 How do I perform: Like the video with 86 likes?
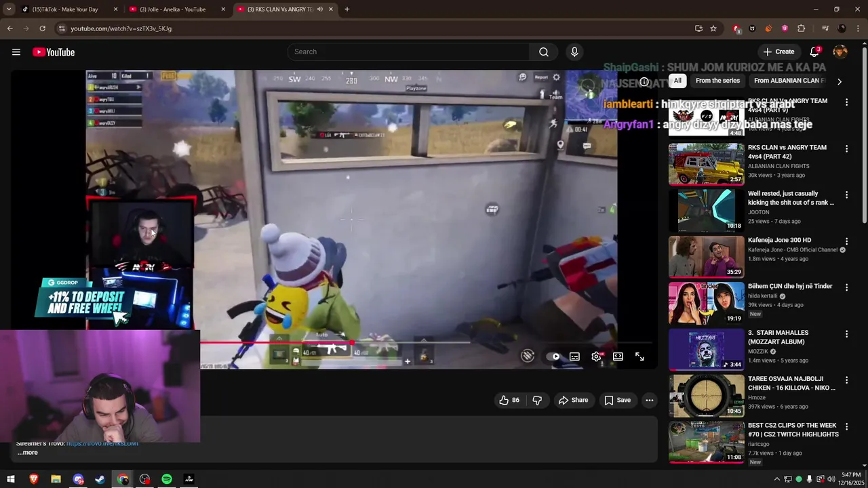point(509,400)
